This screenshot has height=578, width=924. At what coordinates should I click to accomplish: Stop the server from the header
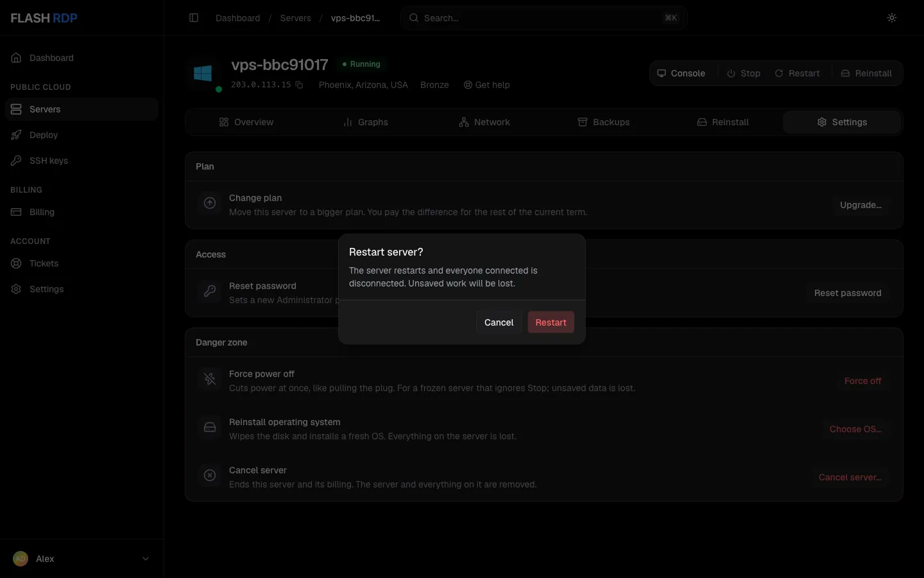744,73
